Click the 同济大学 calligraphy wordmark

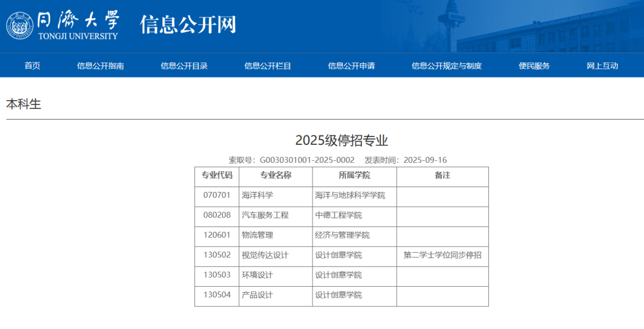click(x=78, y=20)
